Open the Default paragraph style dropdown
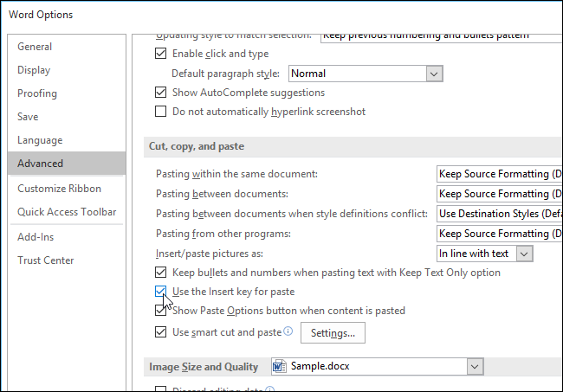Screen dimensions: 563x392 click(435, 74)
